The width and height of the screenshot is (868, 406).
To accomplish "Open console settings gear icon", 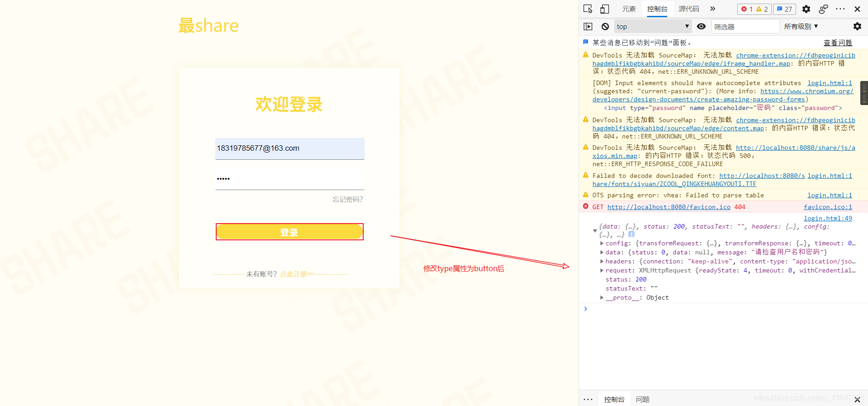I will tap(857, 27).
